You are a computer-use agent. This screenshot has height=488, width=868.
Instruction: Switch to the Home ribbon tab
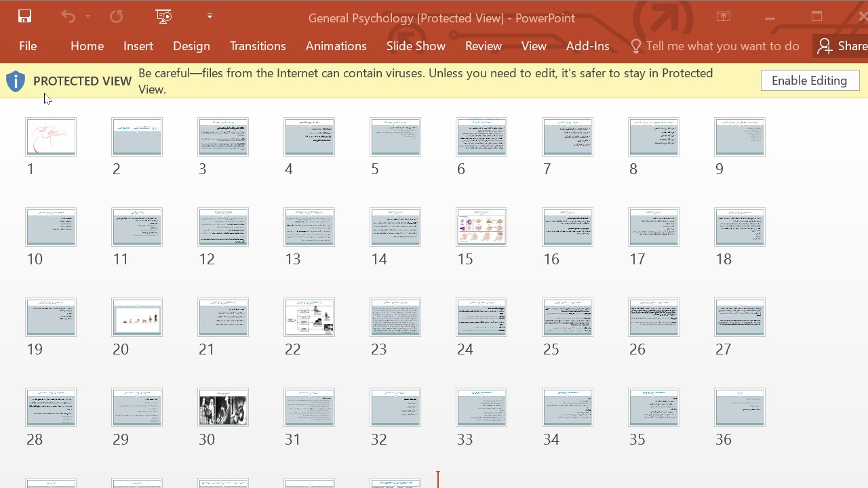[87, 46]
